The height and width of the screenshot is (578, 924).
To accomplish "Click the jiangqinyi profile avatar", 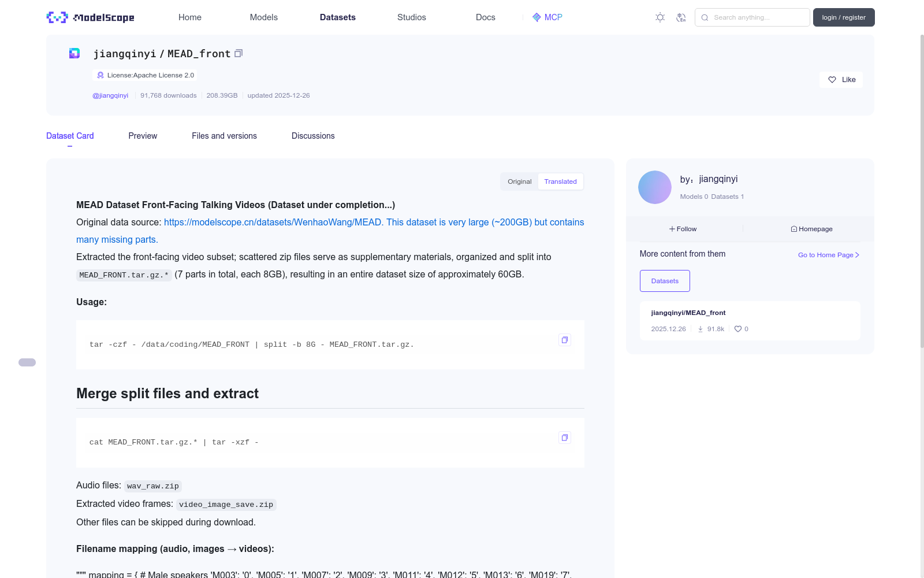I will coord(655,187).
